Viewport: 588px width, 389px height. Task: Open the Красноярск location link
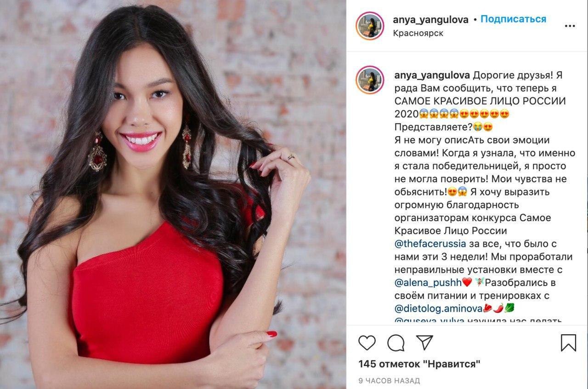418,34
